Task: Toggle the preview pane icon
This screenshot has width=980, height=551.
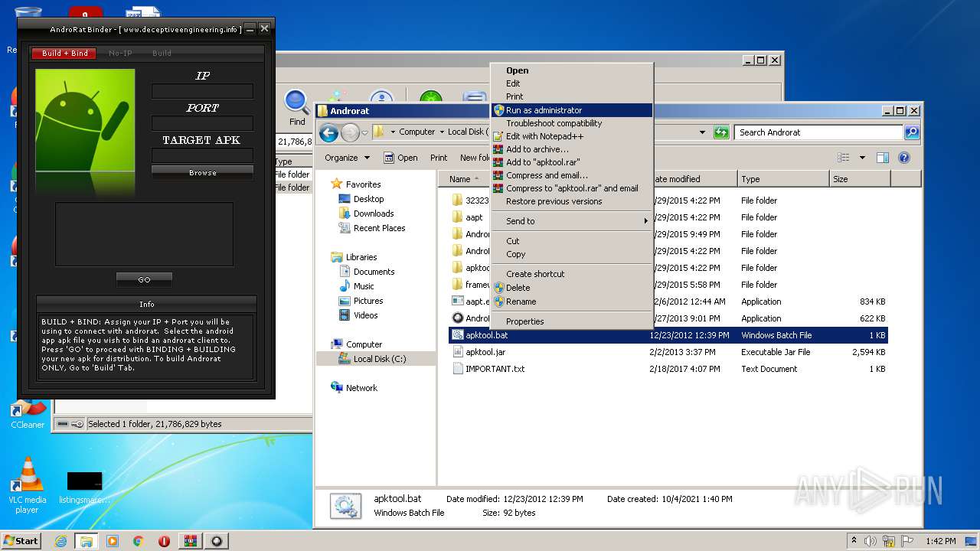Action: point(882,158)
